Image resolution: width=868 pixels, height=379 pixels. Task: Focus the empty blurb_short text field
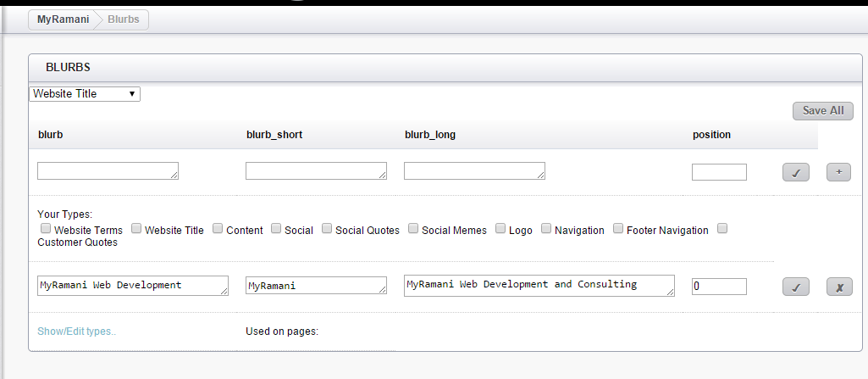tap(316, 170)
